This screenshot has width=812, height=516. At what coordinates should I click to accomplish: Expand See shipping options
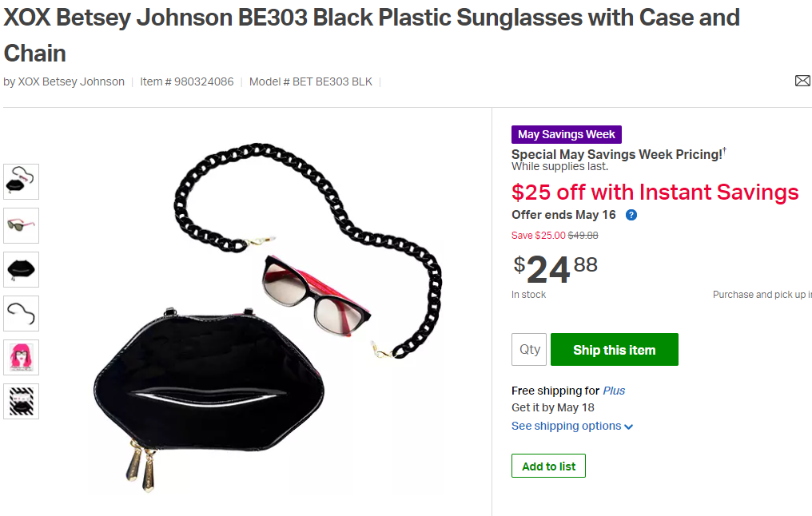[566, 426]
